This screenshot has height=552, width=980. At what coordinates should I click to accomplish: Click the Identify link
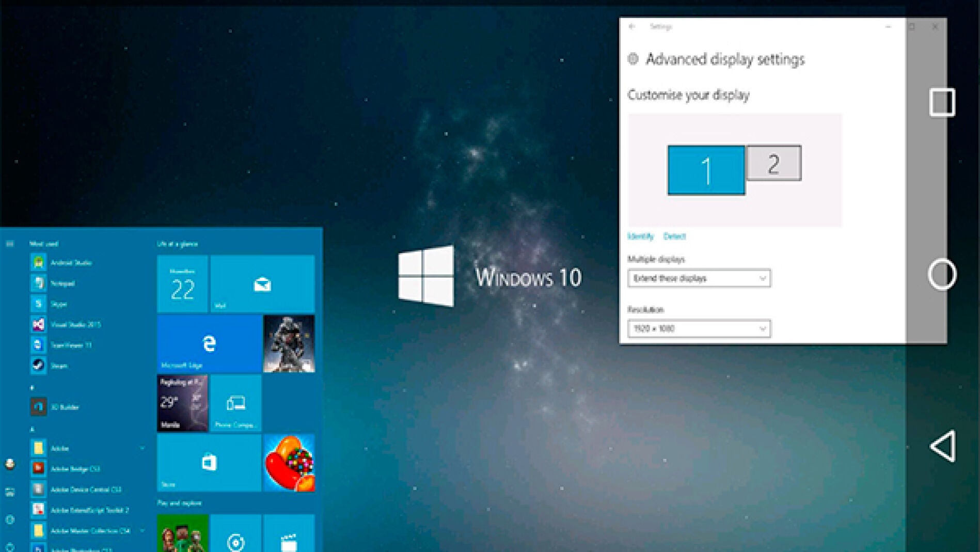coord(640,236)
